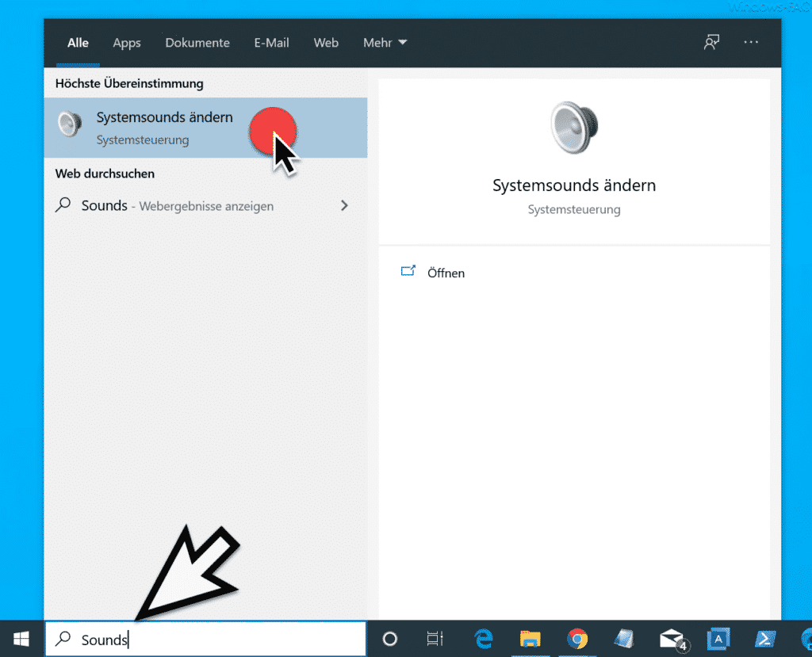
Task: Click Öffnen to open sound settings
Action: click(446, 273)
